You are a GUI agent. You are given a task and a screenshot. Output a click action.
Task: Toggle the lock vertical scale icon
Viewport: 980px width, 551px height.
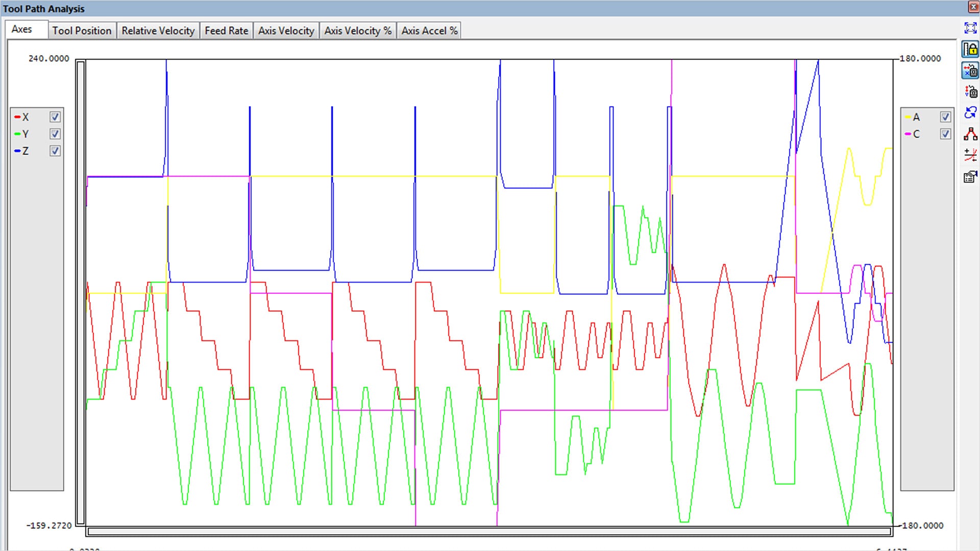coord(970,49)
